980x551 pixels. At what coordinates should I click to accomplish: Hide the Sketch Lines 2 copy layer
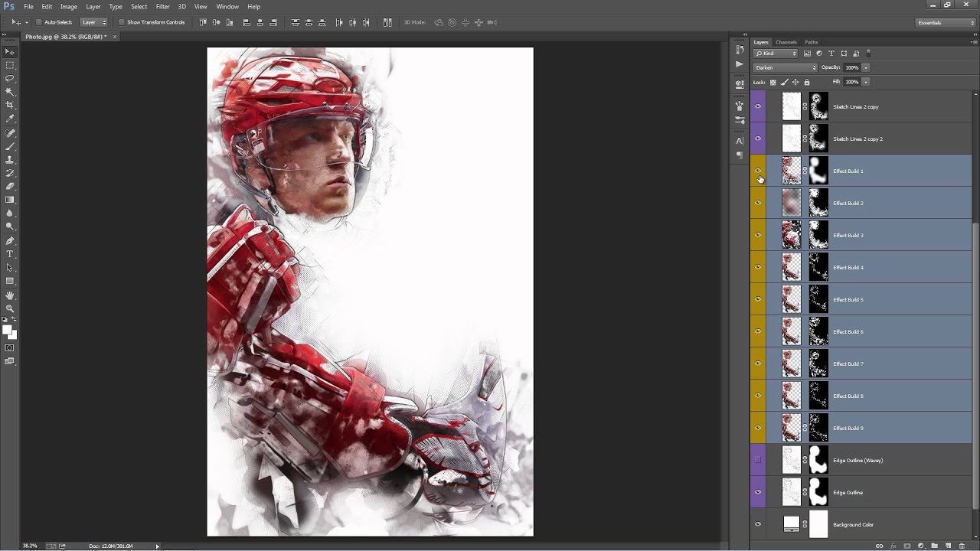758,106
